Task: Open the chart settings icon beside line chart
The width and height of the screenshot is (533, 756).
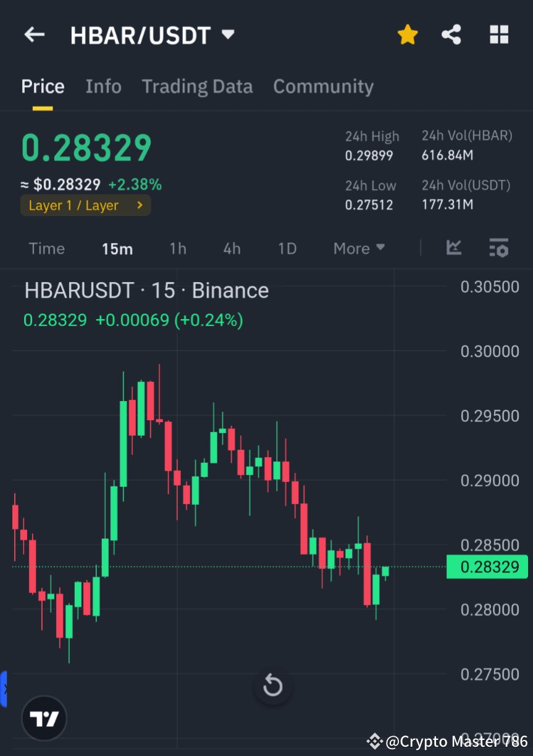Action: coord(498,248)
